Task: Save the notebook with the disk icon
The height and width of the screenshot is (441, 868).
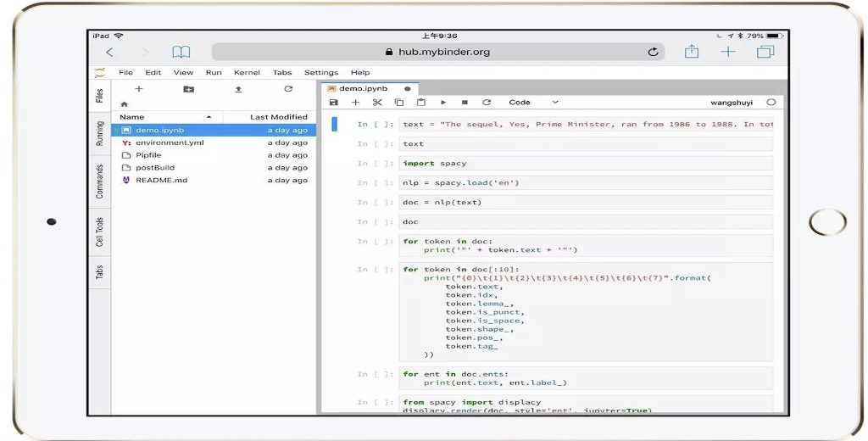Action: click(x=333, y=103)
